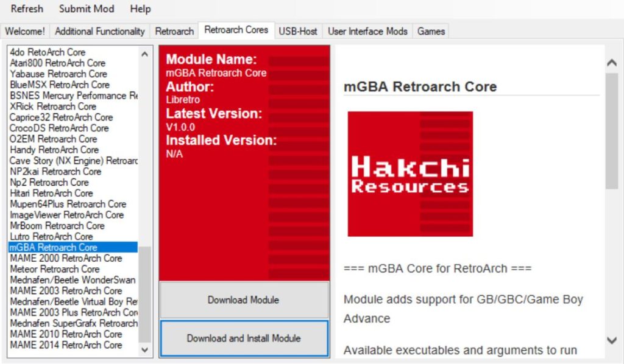Open the Help menu
Viewport: 624px width, 364px height.
141,9
